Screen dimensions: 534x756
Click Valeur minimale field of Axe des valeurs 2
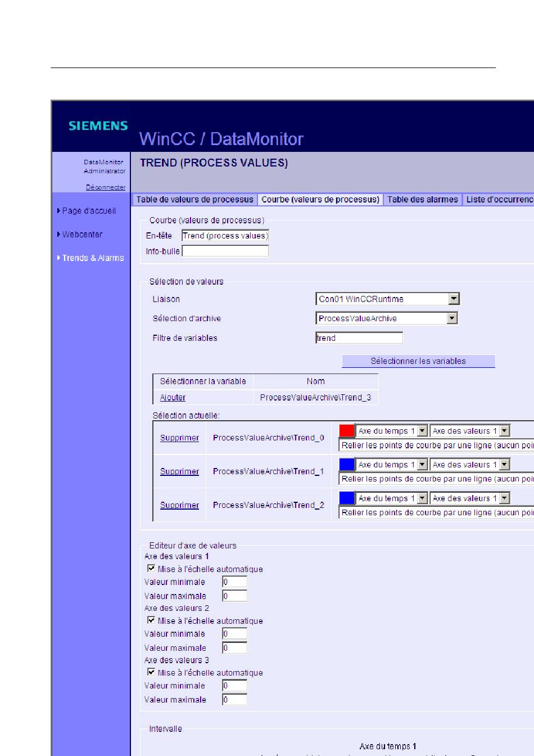coord(234,634)
